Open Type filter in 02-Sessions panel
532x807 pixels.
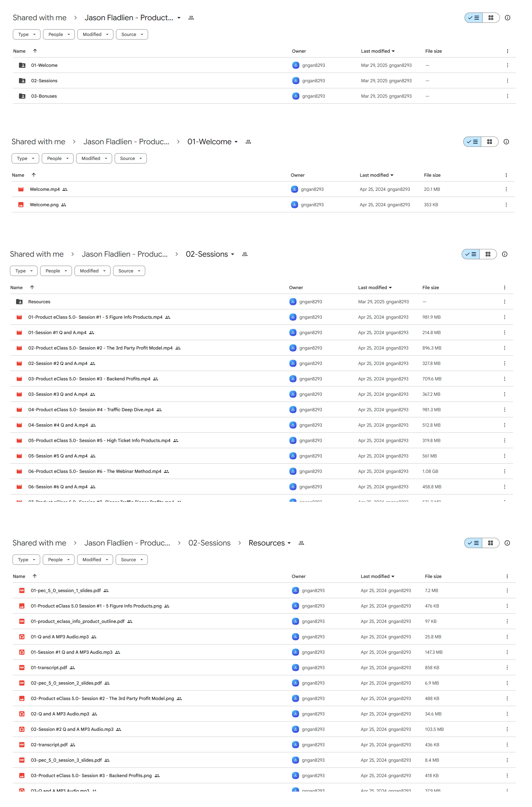(24, 271)
